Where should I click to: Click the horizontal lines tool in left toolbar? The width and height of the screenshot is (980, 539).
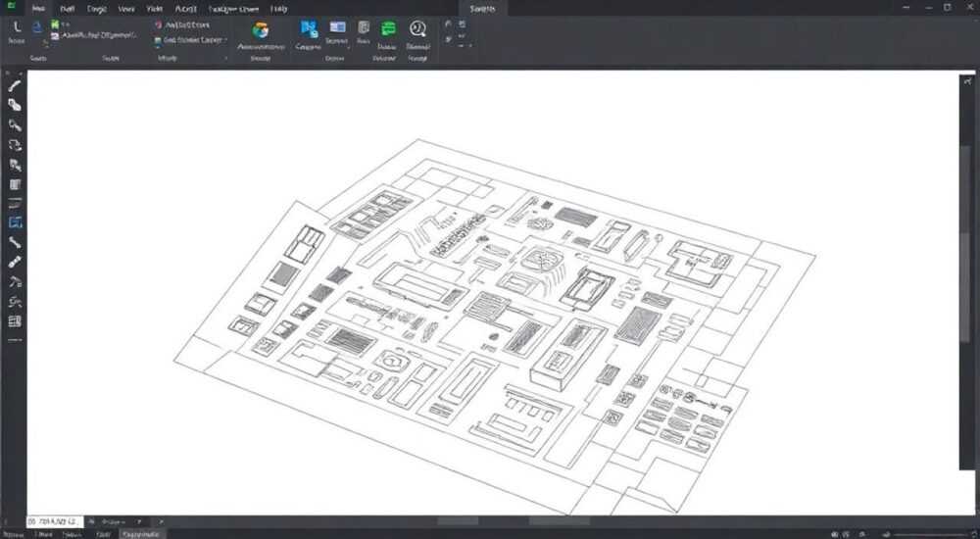[15, 204]
